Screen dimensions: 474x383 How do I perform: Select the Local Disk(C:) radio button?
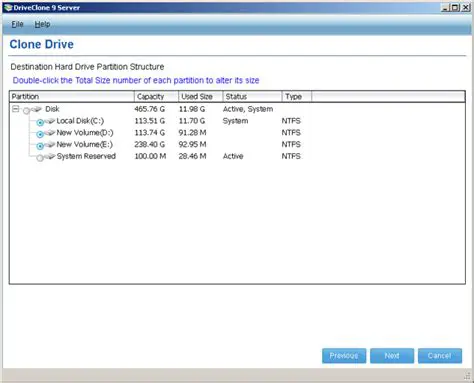click(x=40, y=123)
